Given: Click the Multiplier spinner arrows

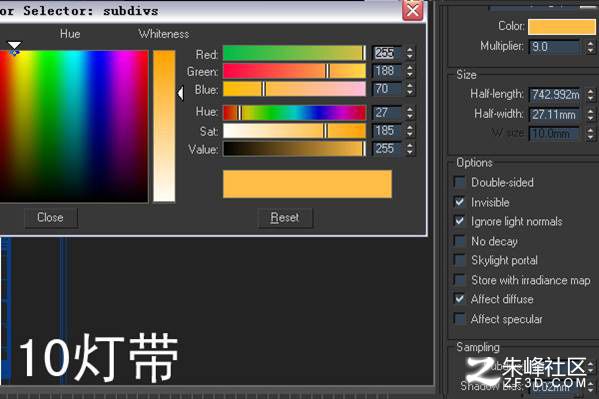Looking at the screenshot, I should pos(590,47).
